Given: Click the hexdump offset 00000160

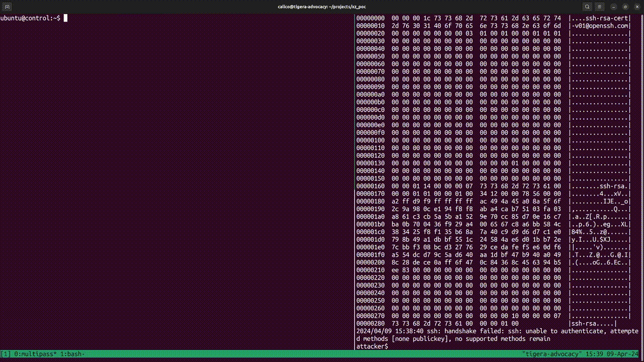Looking at the screenshot, I should click(370, 186).
